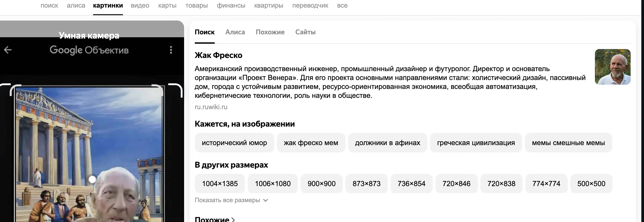Open the финансы tab
The width and height of the screenshot is (644, 222).
pos(231,6)
